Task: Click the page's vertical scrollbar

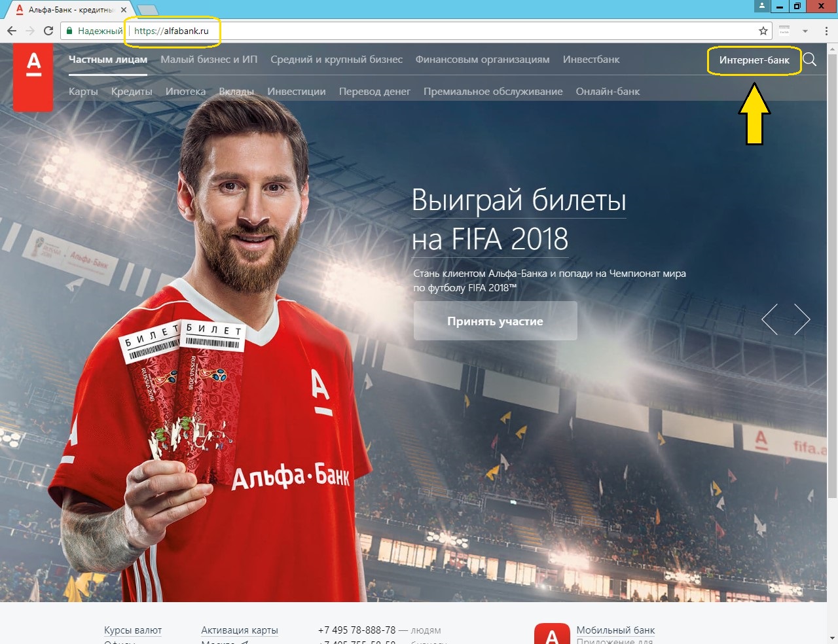Action: click(x=833, y=262)
